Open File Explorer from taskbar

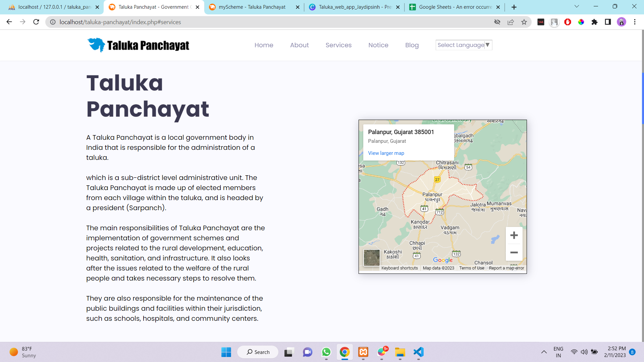pyautogui.click(x=400, y=352)
